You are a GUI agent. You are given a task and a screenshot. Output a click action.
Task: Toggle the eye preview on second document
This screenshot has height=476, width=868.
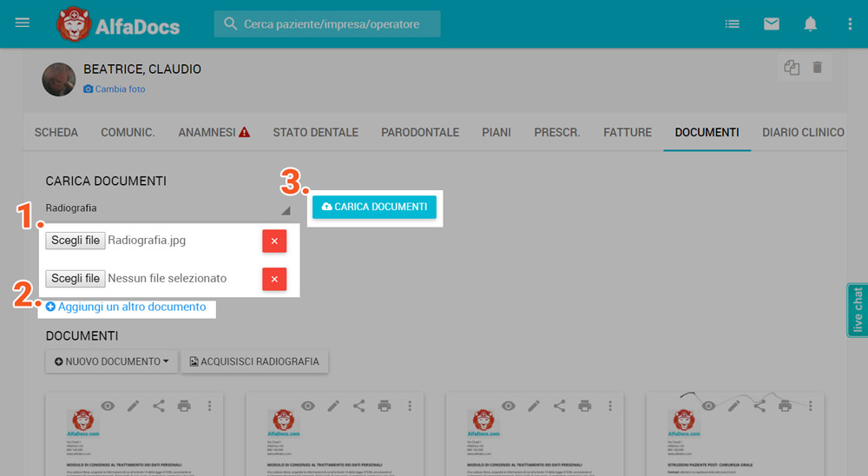coord(308,406)
